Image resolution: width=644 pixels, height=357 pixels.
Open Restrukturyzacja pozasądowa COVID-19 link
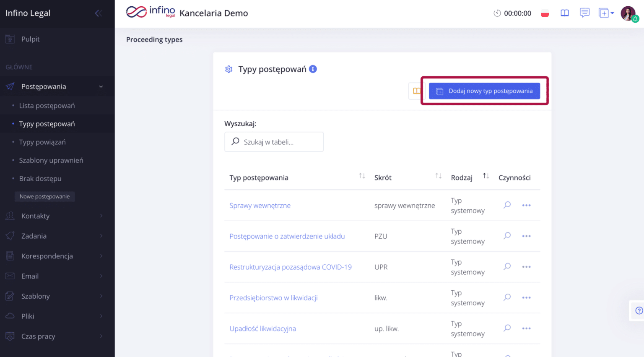tap(291, 267)
